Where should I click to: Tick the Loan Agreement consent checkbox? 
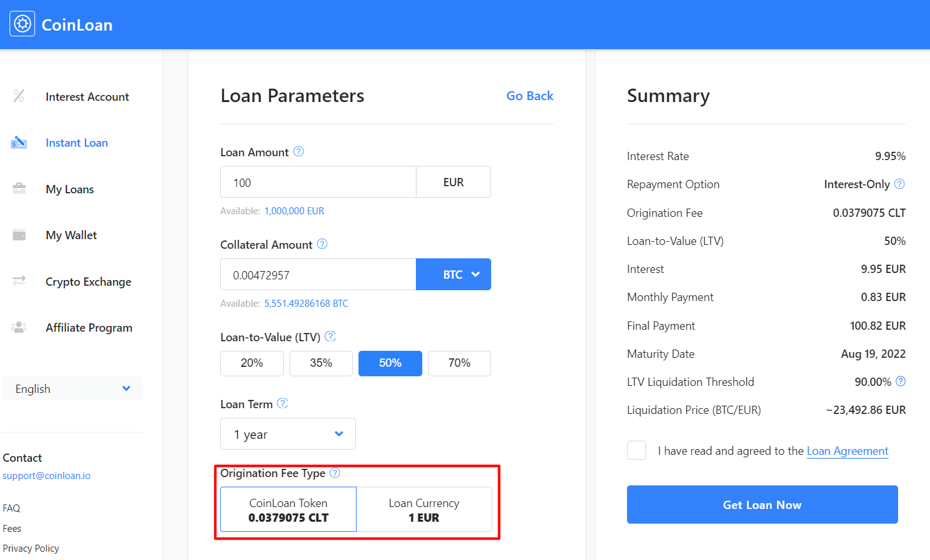click(637, 450)
